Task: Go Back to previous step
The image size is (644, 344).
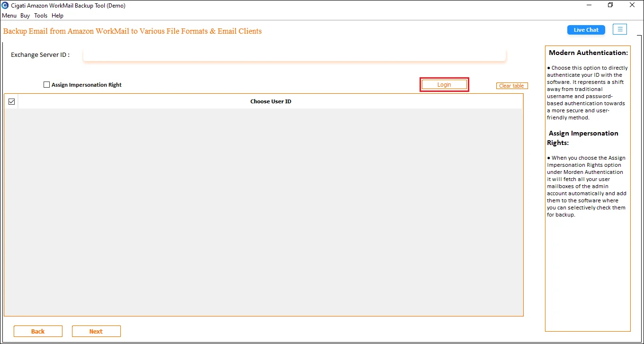Action: (38, 331)
